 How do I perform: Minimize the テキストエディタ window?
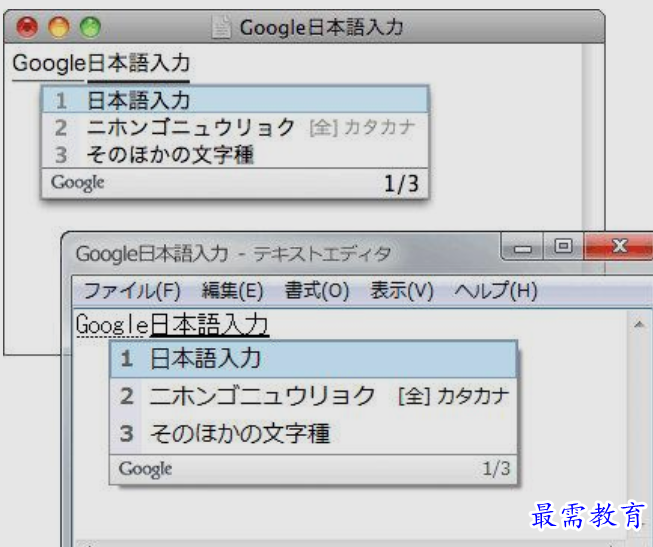[x=523, y=247]
